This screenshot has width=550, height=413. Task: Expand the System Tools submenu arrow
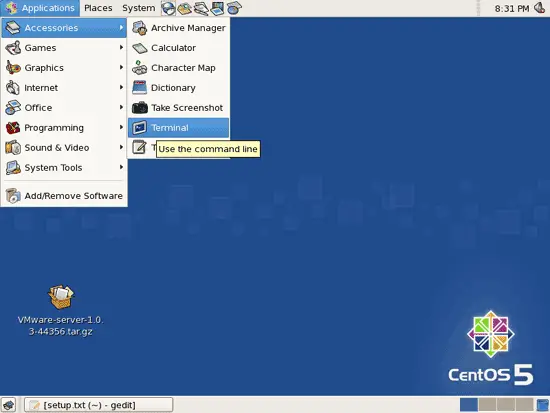[121, 167]
